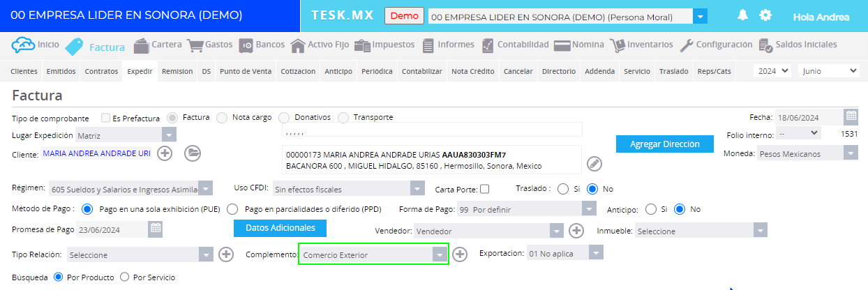Screen dimensions: 868x290
Task: Open client folder icon
Action: point(193,153)
